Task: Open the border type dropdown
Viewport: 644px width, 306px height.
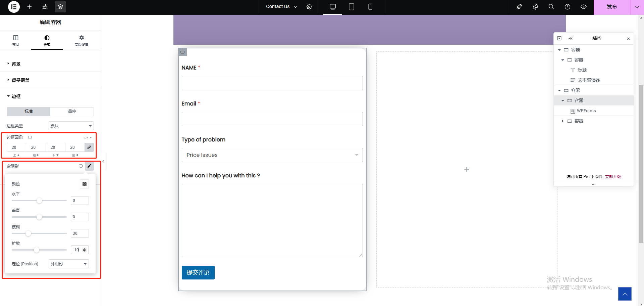Action: coord(71,126)
